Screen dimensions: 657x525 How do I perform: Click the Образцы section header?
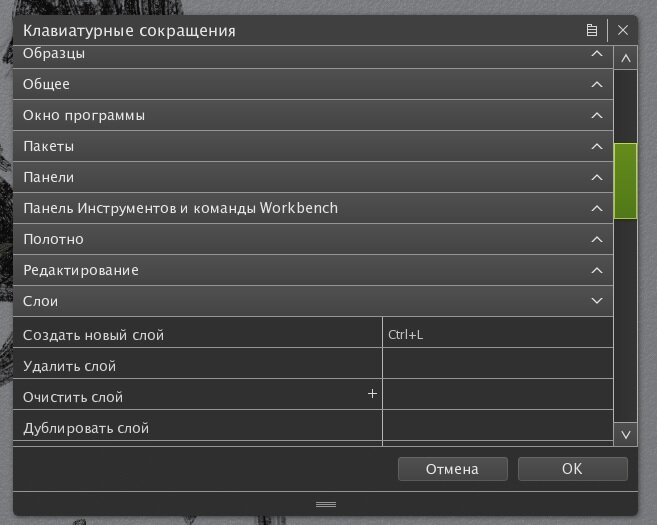coord(313,57)
